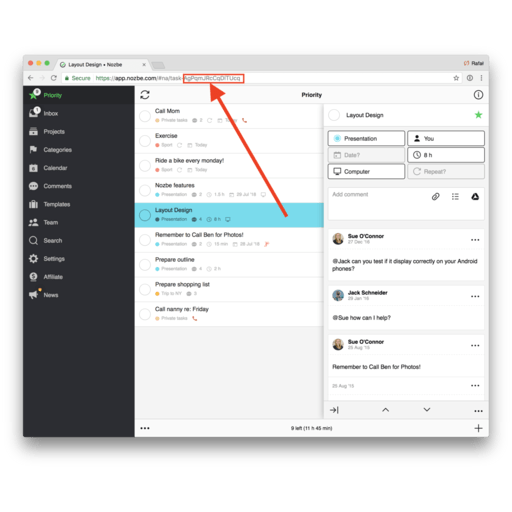Bookmark the page with the address bar star

pos(456,78)
